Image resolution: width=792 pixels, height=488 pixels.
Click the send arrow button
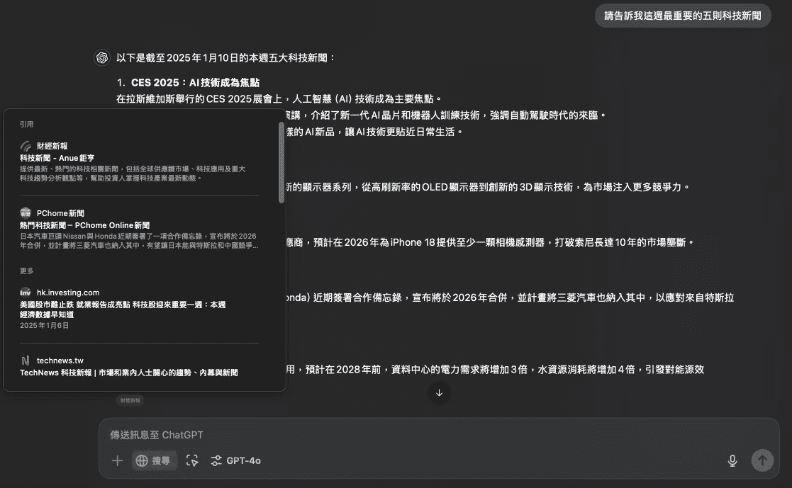point(762,460)
